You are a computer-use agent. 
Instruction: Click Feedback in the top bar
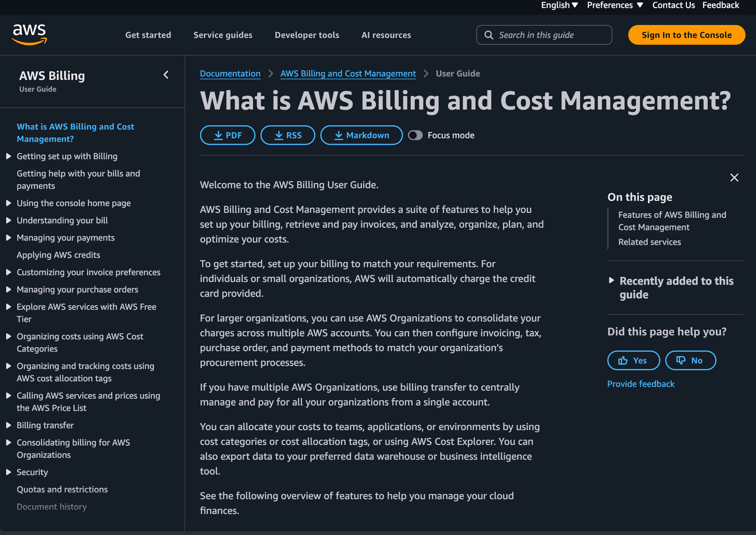pyautogui.click(x=721, y=5)
